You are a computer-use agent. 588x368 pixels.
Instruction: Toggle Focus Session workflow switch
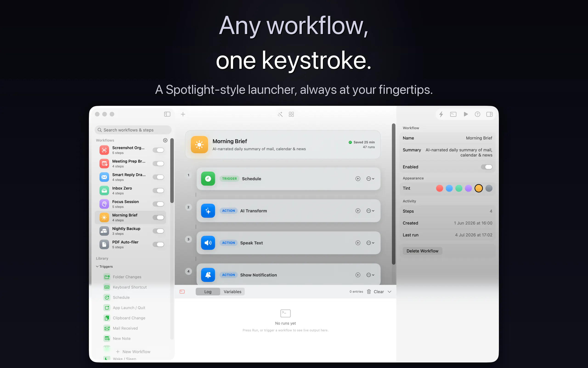point(158,204)
